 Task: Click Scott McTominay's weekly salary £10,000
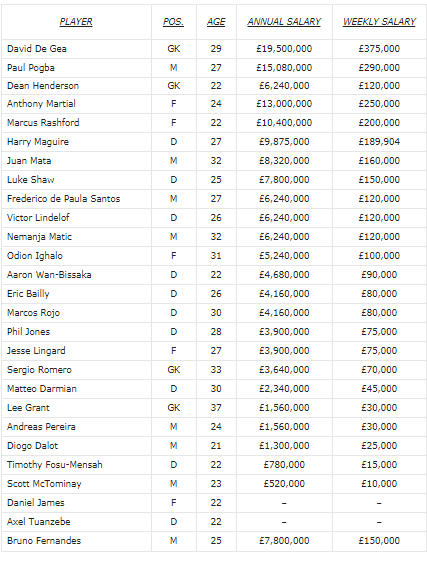[379, 484]
